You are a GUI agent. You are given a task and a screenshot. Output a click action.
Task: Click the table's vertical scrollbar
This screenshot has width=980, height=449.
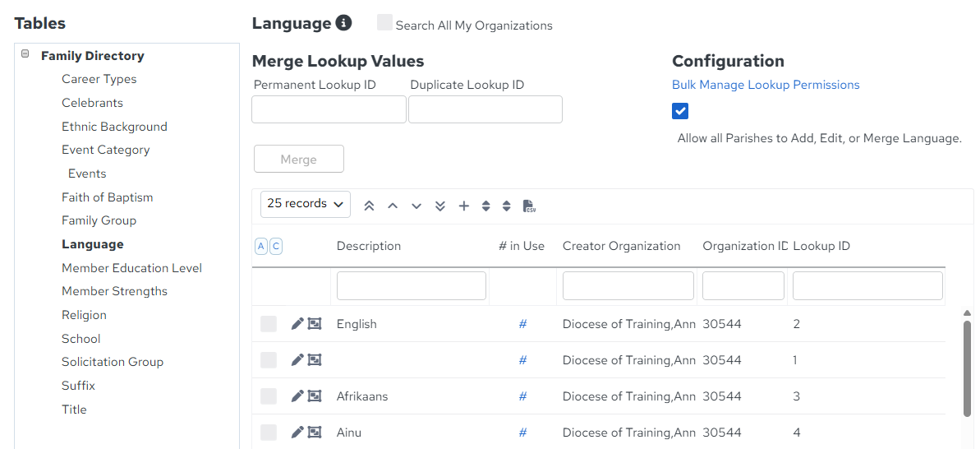coord(967,369)
